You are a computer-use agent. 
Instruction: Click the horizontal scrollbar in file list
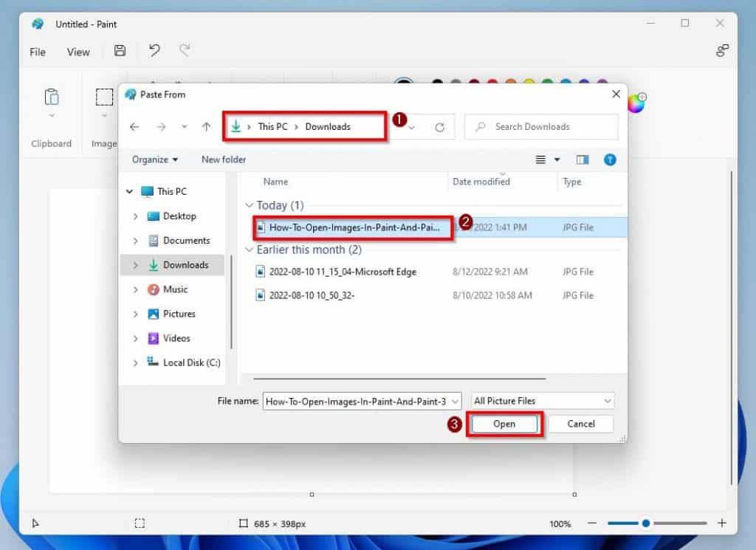tap(399, 379)
